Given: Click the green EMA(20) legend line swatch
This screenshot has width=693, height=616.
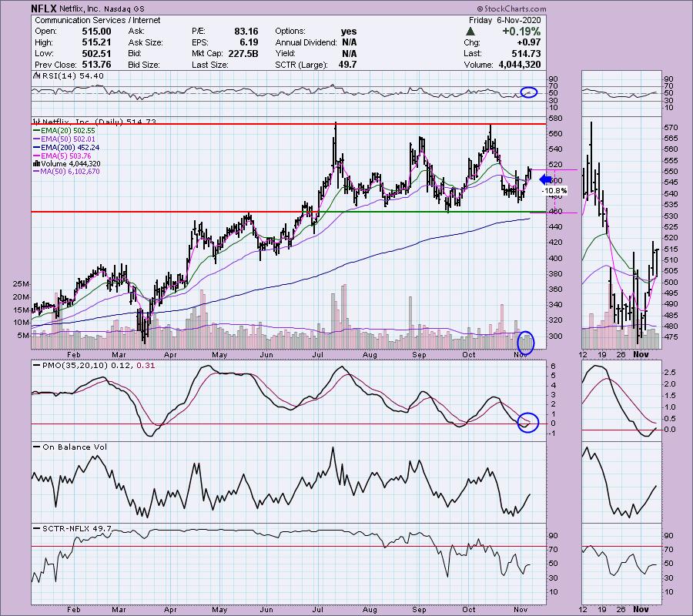Looking at the screenshot, I should (36, 131).
